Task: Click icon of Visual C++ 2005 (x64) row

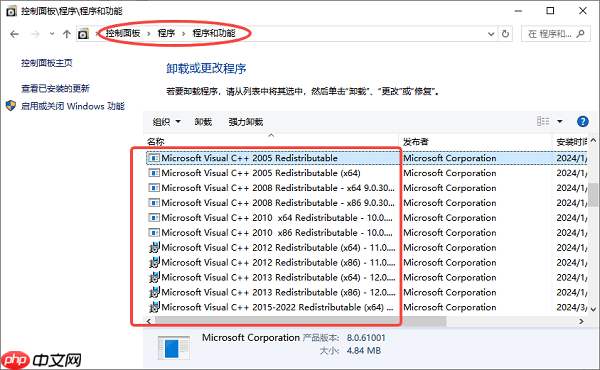Action: click(x=154, y=173)
